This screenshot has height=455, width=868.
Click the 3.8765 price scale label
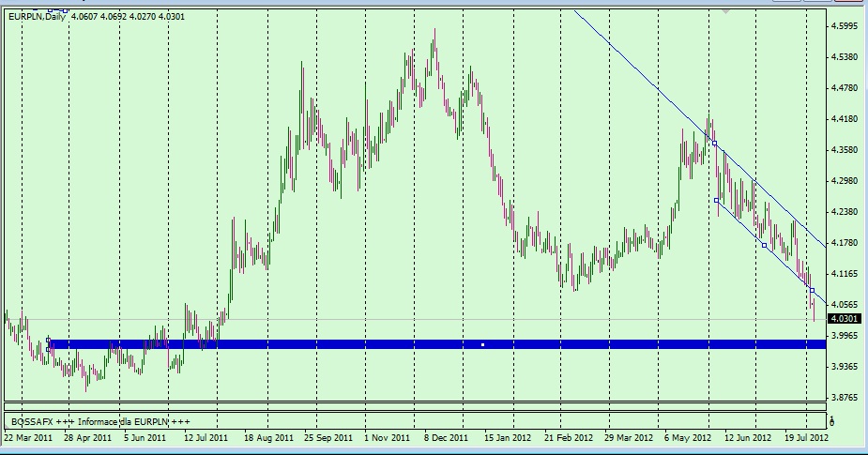pos(847,397)
